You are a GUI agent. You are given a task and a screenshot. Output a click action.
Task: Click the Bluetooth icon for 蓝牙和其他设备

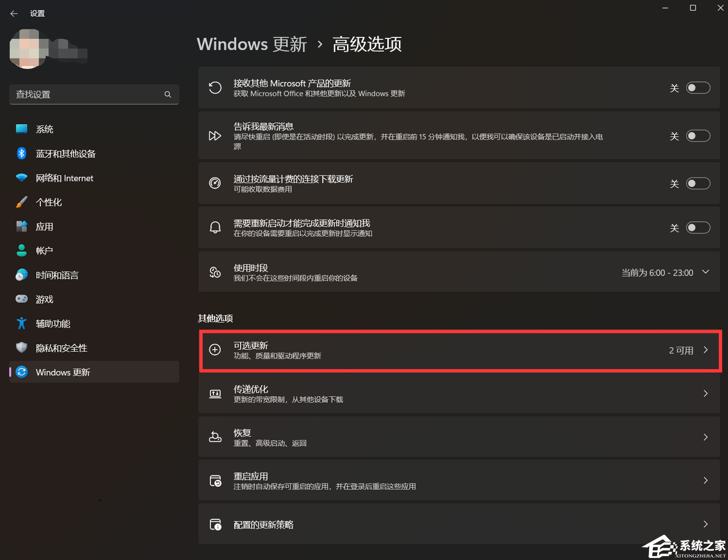(21, 153)
